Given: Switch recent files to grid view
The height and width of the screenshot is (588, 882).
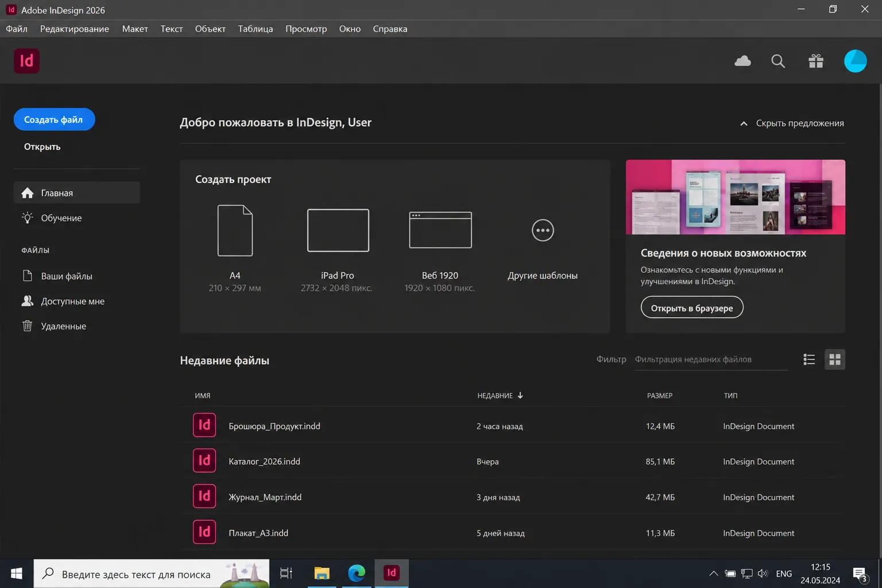Looking at the screenshot, I should click(x=835, y=359).
